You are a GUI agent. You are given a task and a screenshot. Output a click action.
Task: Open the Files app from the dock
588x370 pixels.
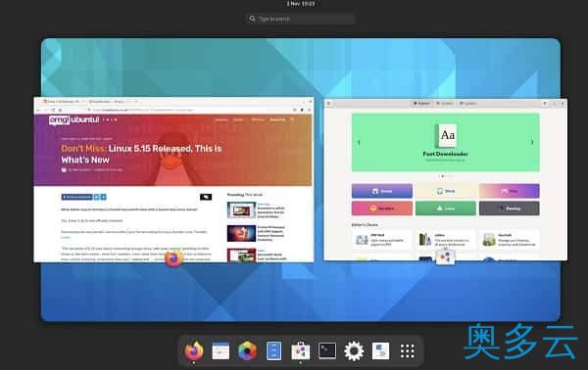click(x=273, y=351)
